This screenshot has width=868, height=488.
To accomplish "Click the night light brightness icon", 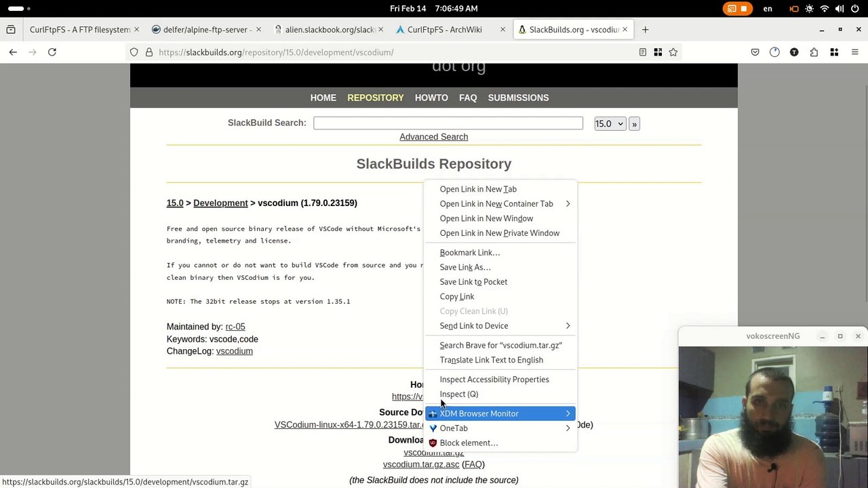I will [810, 9].
